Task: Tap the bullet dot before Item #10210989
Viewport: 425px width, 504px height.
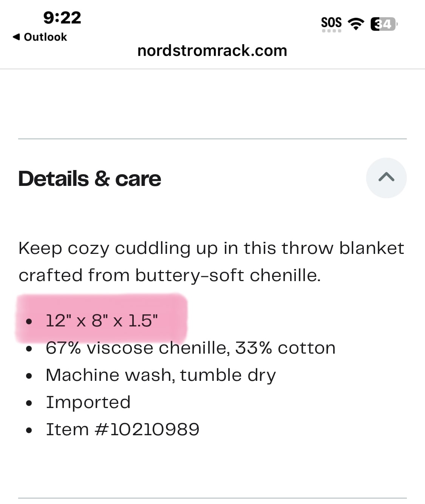Action: point(29,430)
